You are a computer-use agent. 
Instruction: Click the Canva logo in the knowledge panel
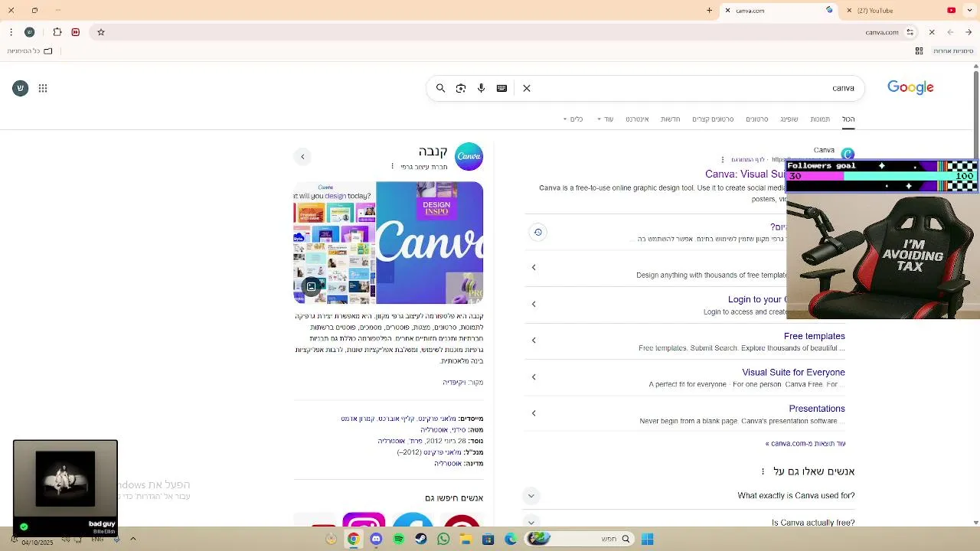pyautogui.click(x=469, y=156)
